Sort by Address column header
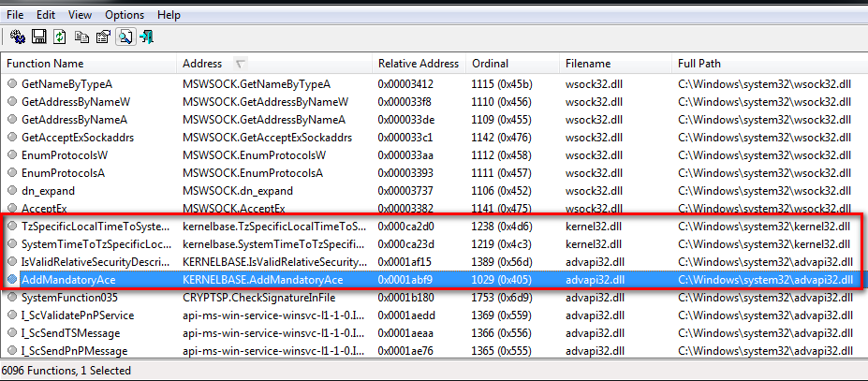 click(x=275, y=64)
